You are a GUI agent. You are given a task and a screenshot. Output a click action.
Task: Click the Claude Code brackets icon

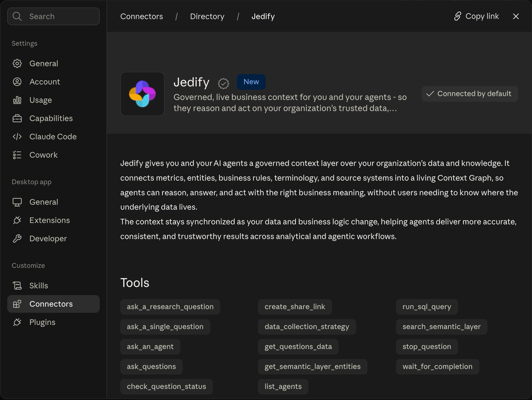17,137
